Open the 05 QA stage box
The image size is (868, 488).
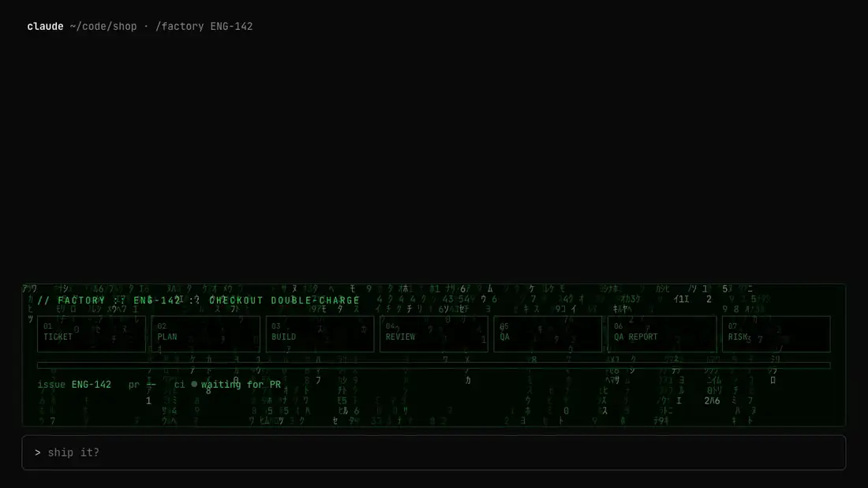pos(548,334)
